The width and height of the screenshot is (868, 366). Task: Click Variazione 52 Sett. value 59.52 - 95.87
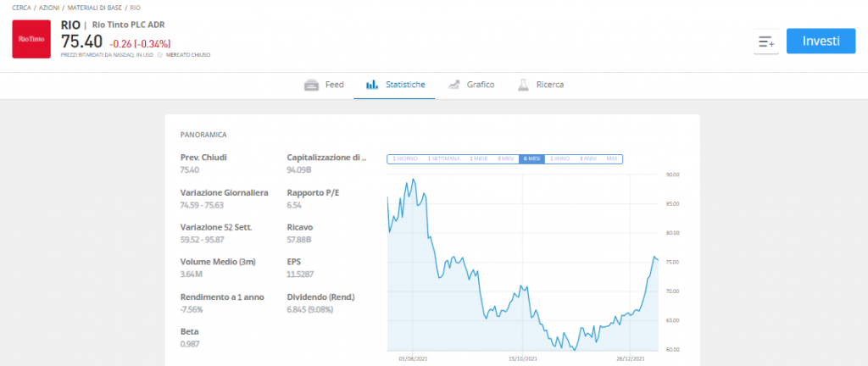204,239
